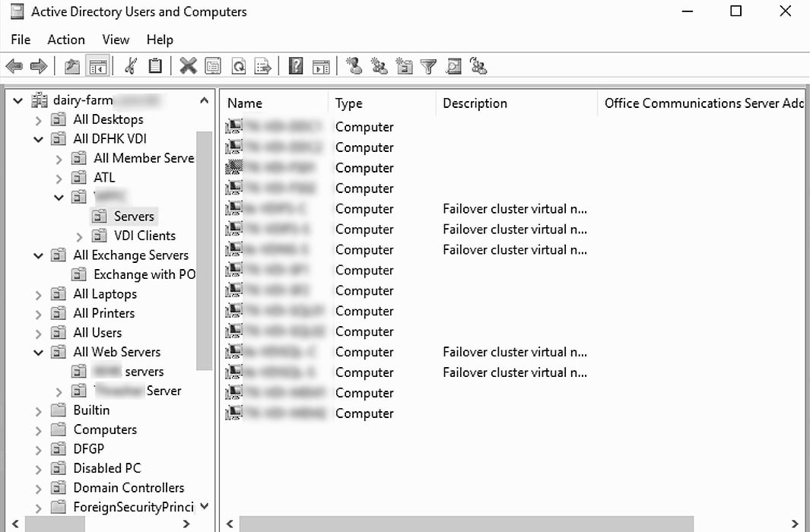
Task: Expand the Disabled PC node
Action: click(38, 469)
